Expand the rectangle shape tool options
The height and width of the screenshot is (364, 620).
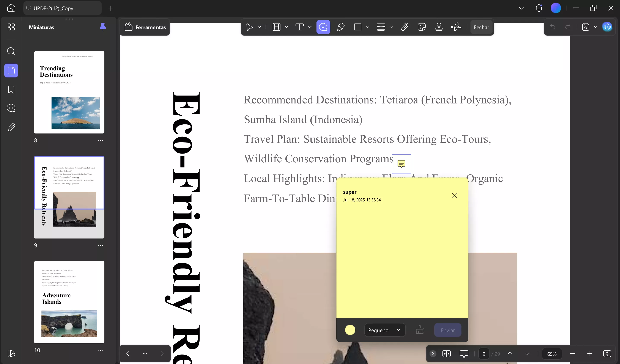click(x=368, y=27)
